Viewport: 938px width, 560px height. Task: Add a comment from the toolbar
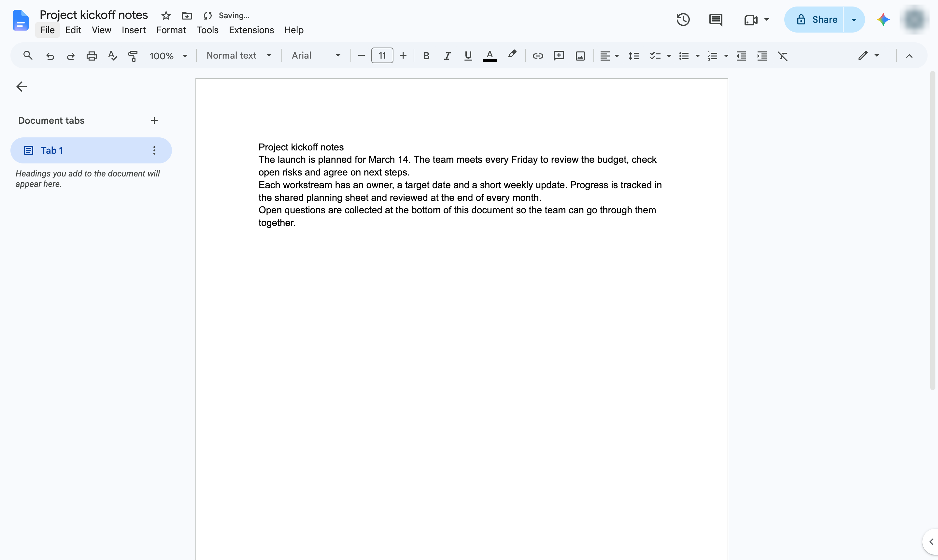tap(559, 56)
